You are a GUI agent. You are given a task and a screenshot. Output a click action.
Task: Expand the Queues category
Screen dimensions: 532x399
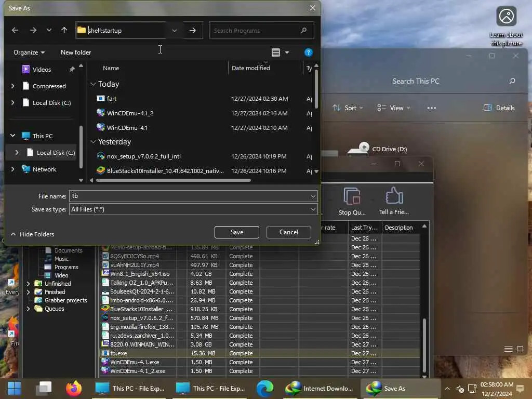pyautogui.click(x=29, y=309)
